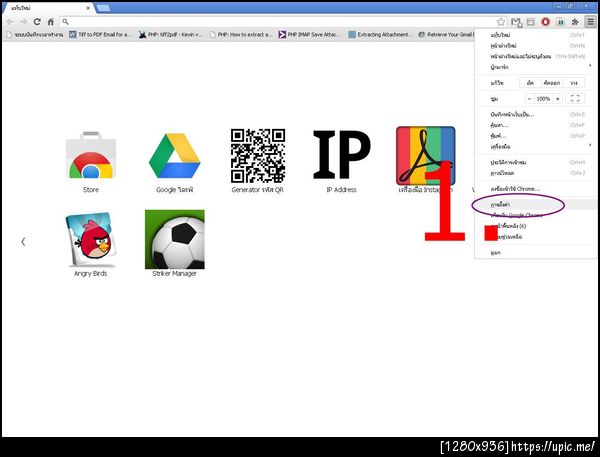
Task: Launch the Striker Manager app
Action: pos(174,239)
